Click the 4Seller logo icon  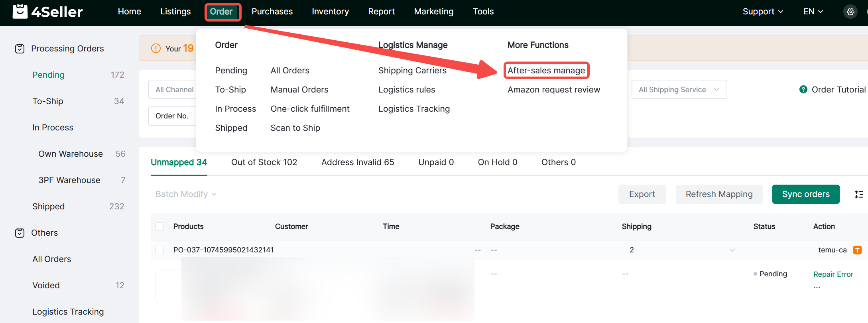(x=20, y=12)
